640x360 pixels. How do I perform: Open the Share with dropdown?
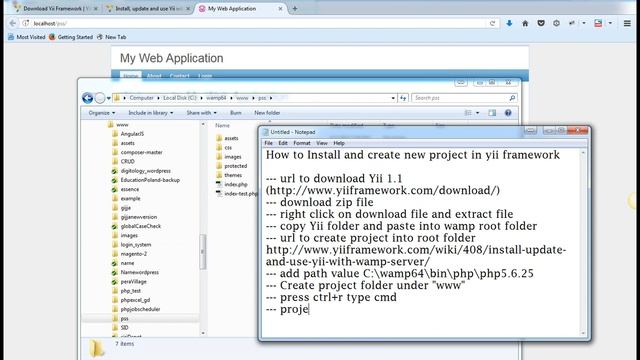click(x=202, y=113)
